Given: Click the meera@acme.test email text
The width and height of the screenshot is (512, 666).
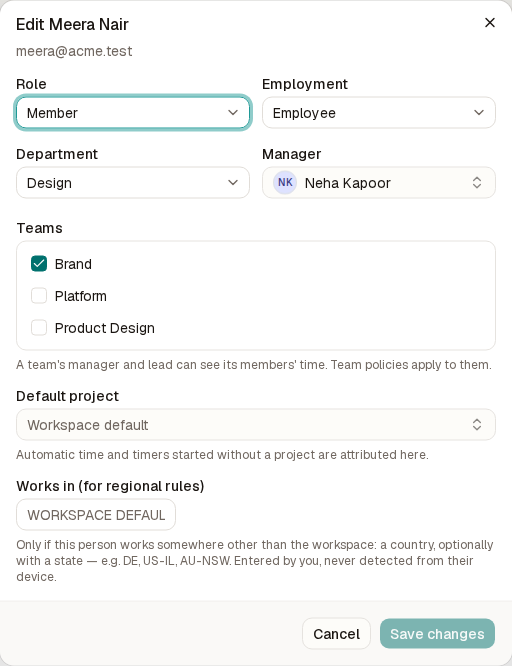Looking at the screenshot, I should [74, 51].
